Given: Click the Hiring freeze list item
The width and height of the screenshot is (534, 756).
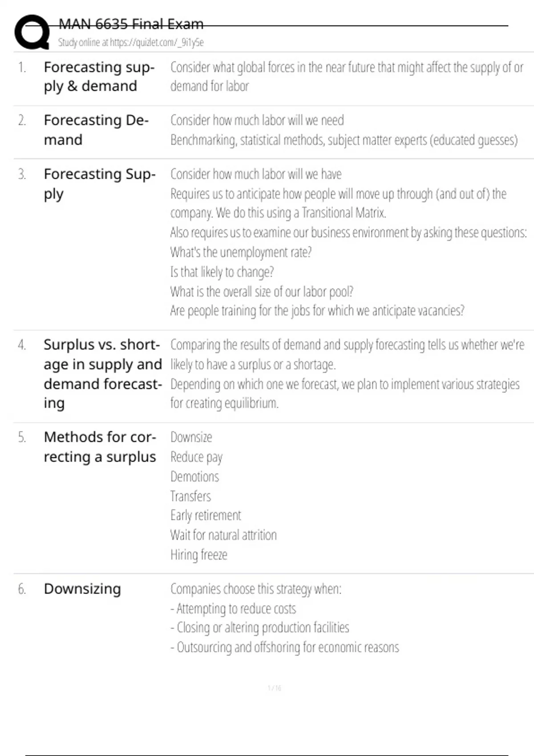Looking at the screenshot, I should [x=199, y=555].
